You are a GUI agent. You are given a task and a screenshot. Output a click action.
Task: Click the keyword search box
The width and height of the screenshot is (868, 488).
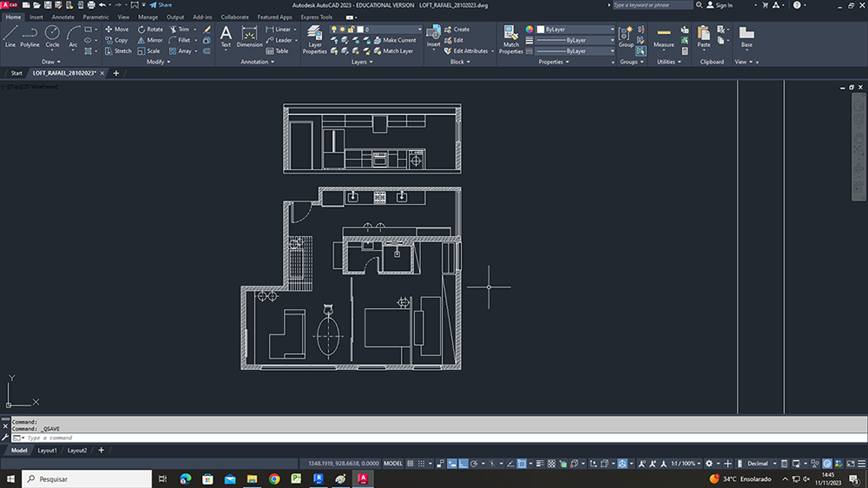[x=653, y=5]
